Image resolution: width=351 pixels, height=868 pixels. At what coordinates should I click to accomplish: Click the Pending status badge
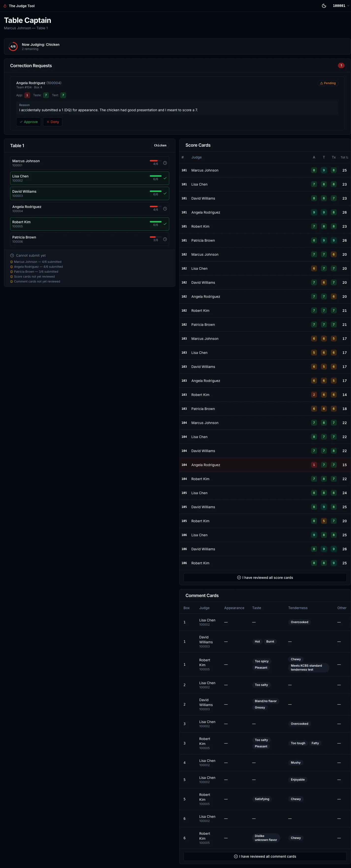pyautogui.click(x=328, y=83)
